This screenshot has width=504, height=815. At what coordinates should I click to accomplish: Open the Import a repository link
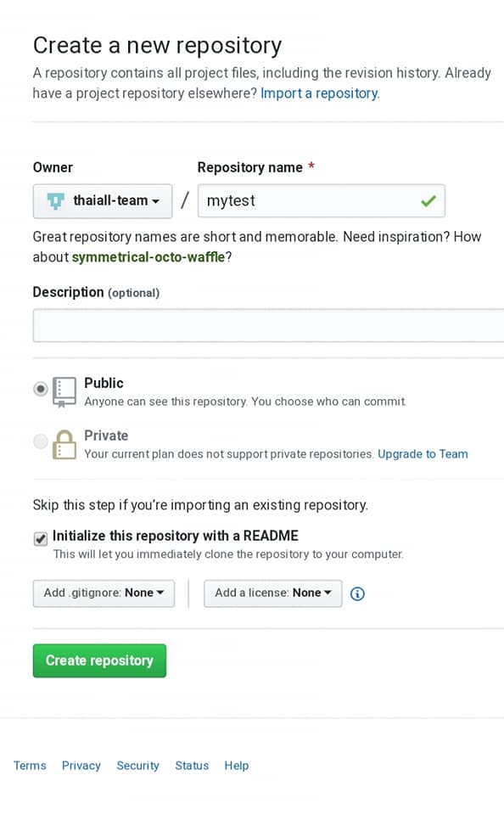click(320, 93)
